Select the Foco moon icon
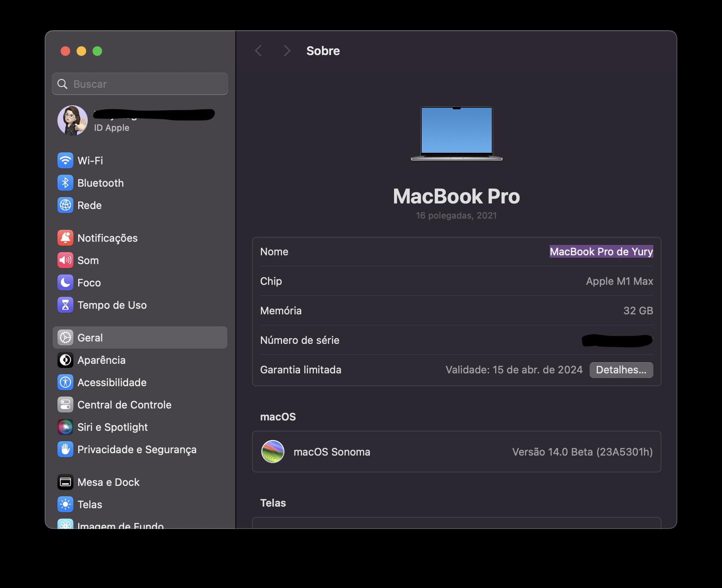Screen dimensions: 722x588 (65, 283)
